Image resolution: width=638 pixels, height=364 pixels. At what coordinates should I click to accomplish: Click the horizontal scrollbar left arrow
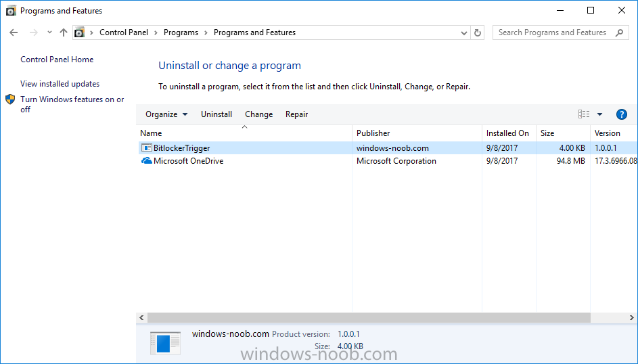tap(141, 317)
